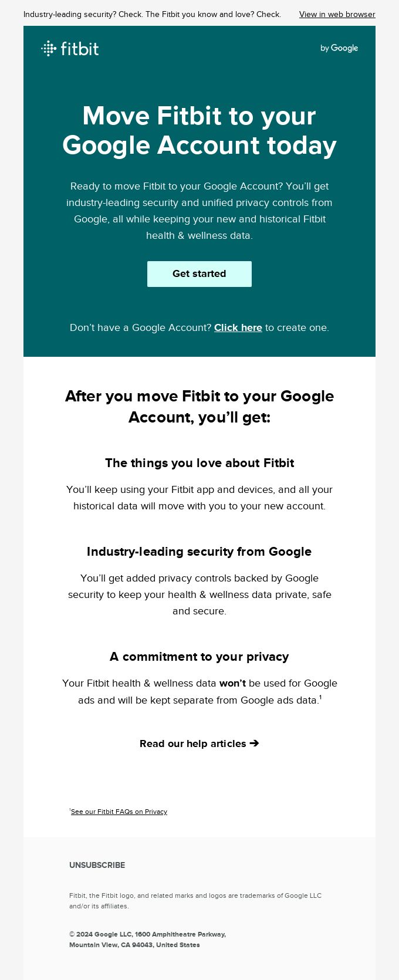
Task: Click the preheader text about industry-leading security
Action: coord(151,14)
